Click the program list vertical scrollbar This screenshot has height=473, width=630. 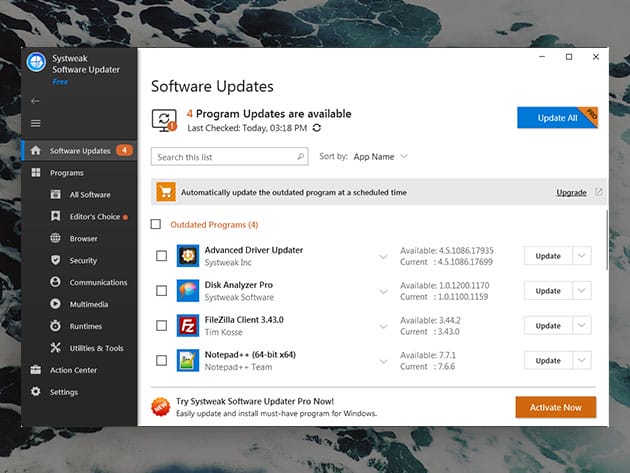click(607, 240)
